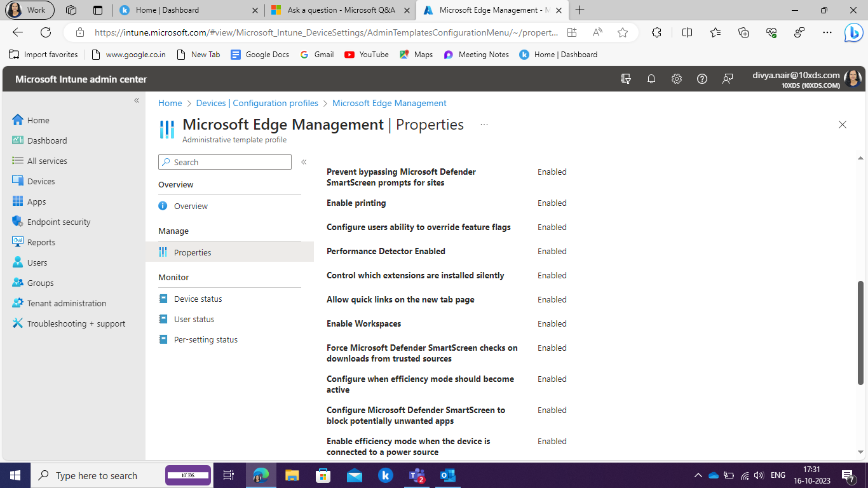868x488 pixels.
Task: Click the scrollbar down arrow
Action: pyautogui.click(x=861, y=452)
